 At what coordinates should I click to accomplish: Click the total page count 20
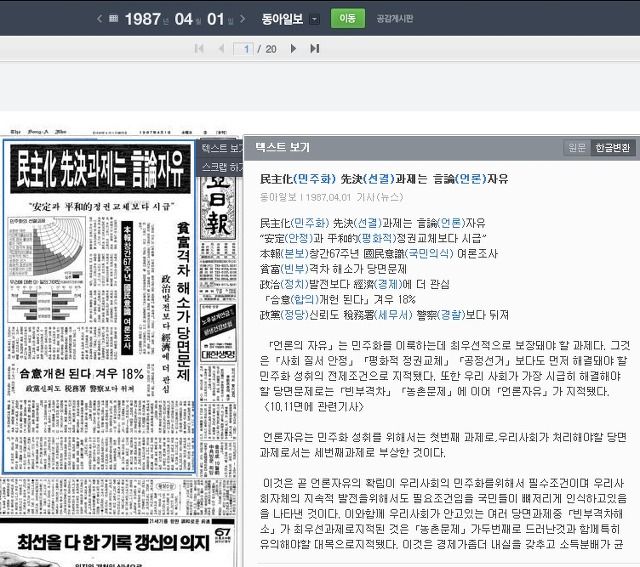point(271,49)
